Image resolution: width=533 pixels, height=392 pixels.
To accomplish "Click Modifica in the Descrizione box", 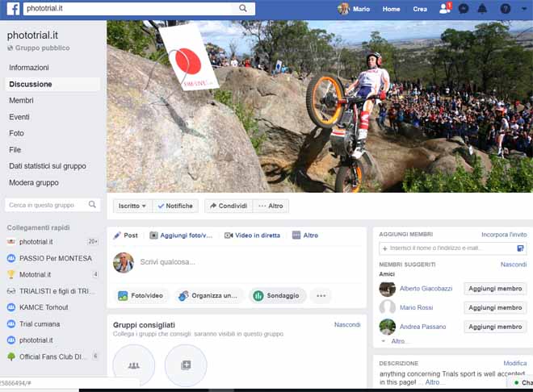I will [515, 363].
